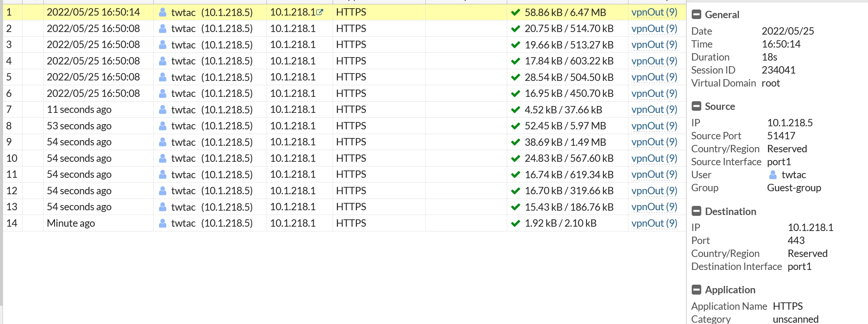Click the user icon in log row 1
The height and width of the screenshot is (324, 868).
point(162,12)
